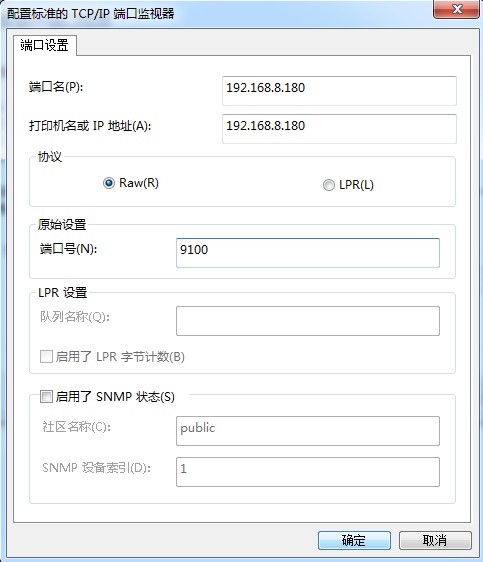Open the 端口设置 tab

[45, 46]
